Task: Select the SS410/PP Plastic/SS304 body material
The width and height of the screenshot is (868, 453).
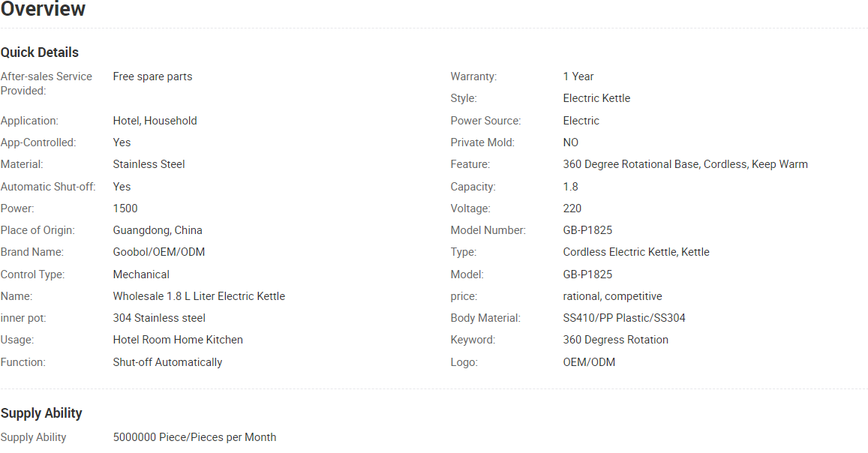Action: [624, 318]
